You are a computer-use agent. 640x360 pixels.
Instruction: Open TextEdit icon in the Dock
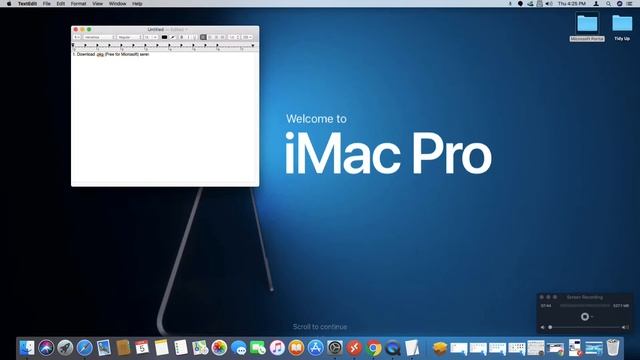412,348
